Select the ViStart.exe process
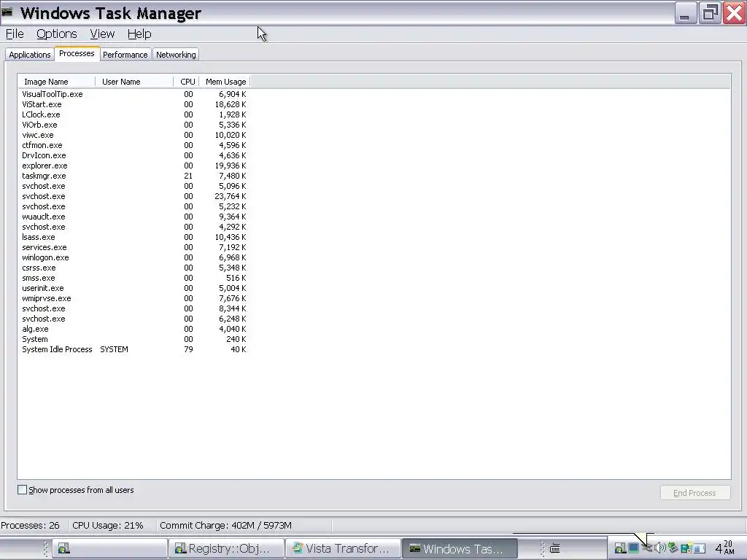 coord(134,104)
